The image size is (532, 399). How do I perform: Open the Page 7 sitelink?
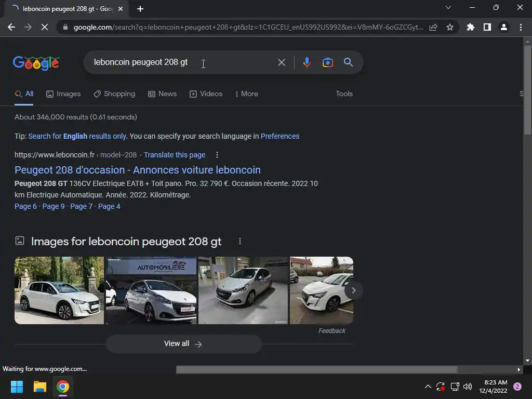tap(81, 207)
